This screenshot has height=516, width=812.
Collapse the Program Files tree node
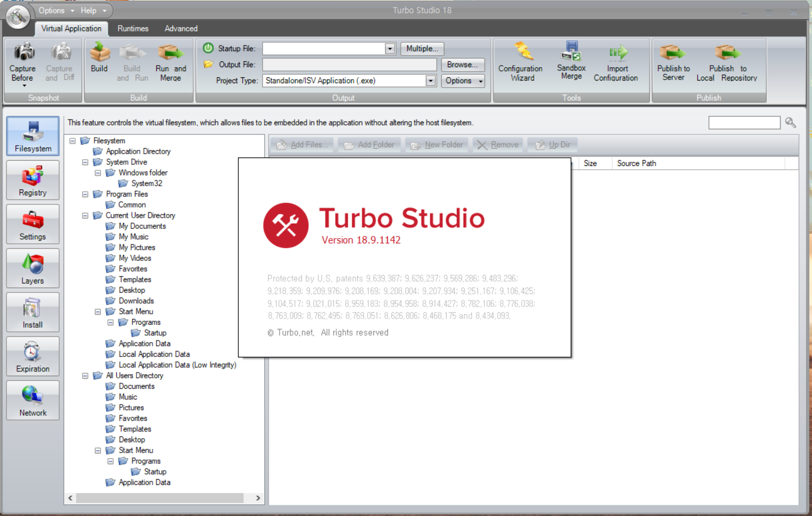85,194
